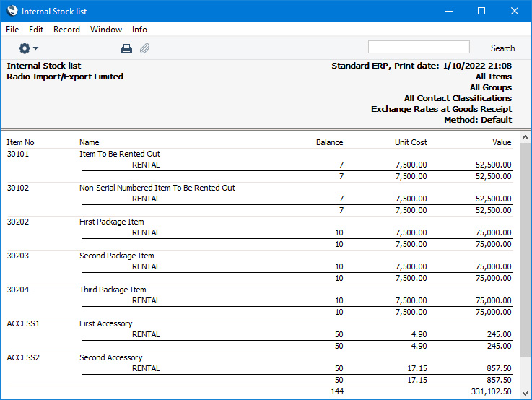Click the 'Method: Default' header text

(x=478, y=120)
